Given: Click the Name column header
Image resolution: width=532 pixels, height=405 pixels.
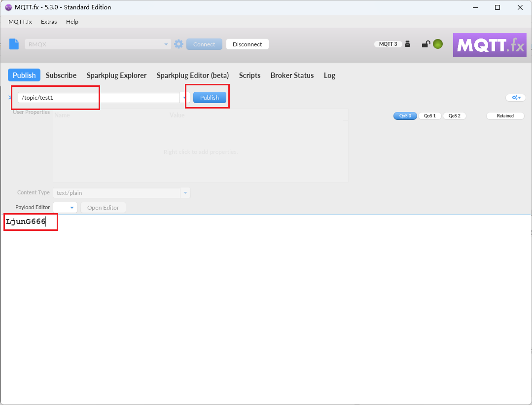Looking at the screenshot, I should [62, 115].
